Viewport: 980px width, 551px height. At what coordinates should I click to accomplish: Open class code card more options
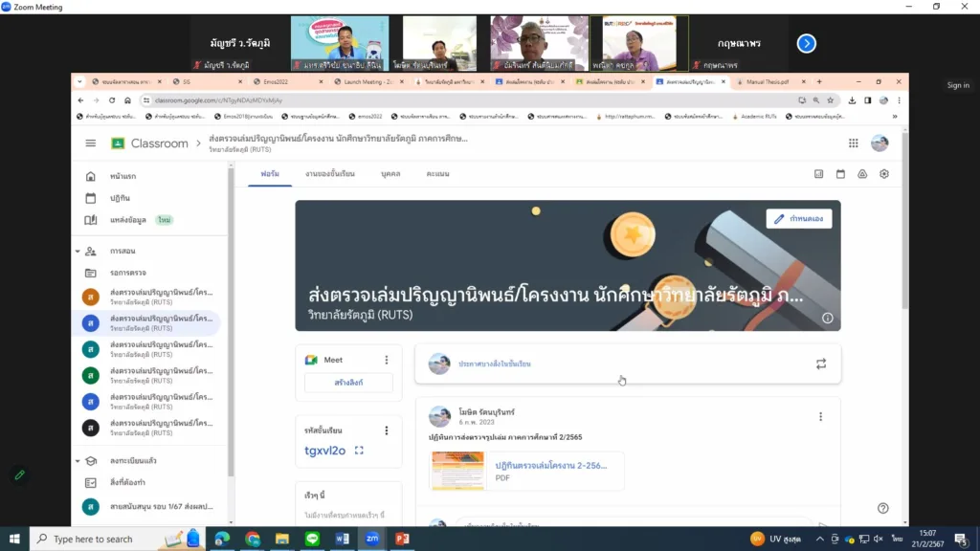(387, 430)
